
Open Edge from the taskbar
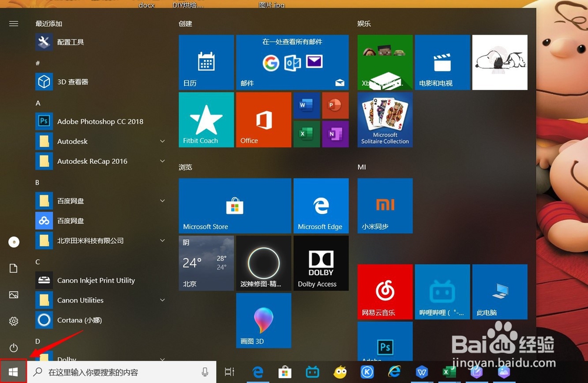(x=258, y=372)
